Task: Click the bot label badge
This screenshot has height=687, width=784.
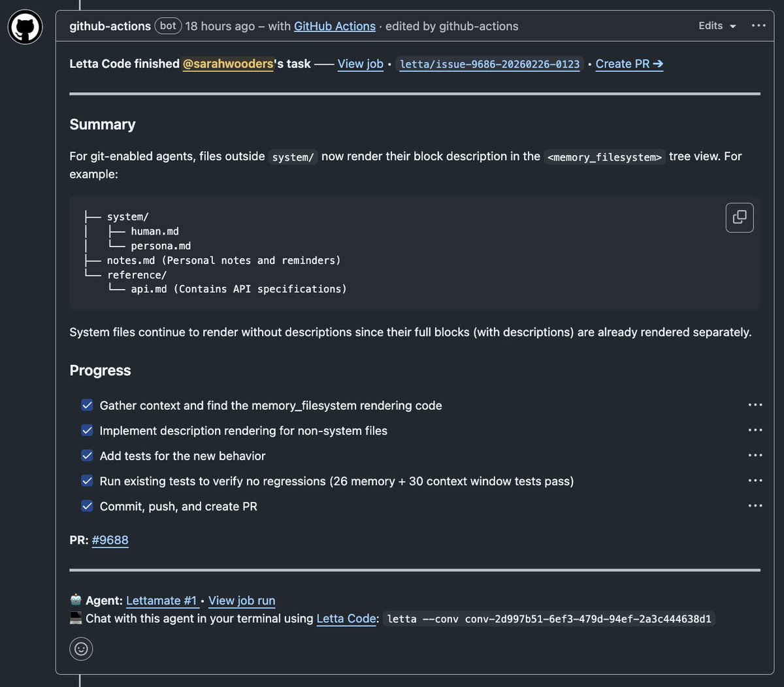Action: tap(168, 26)
